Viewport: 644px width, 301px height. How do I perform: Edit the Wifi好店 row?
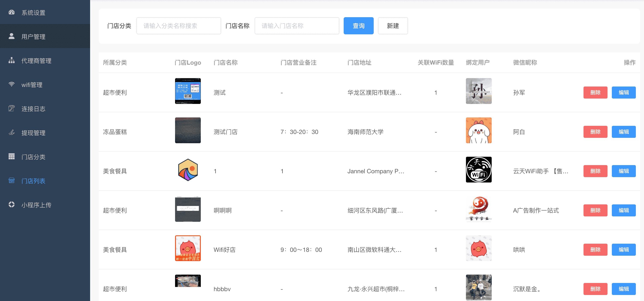tap(623, 250)
